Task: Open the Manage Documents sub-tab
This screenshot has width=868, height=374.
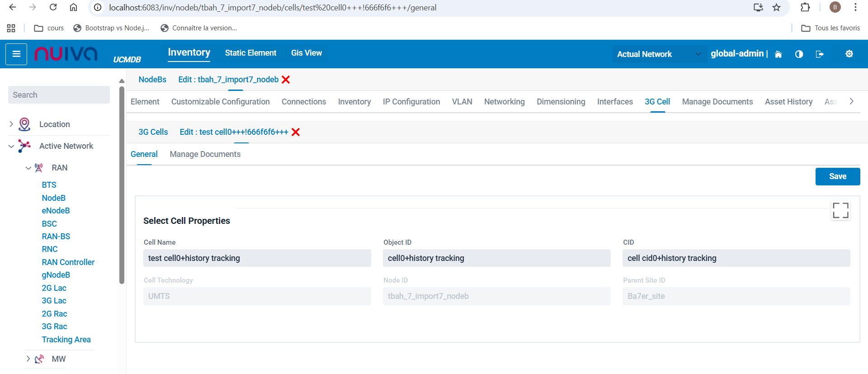Action: (x=205, y=154)
